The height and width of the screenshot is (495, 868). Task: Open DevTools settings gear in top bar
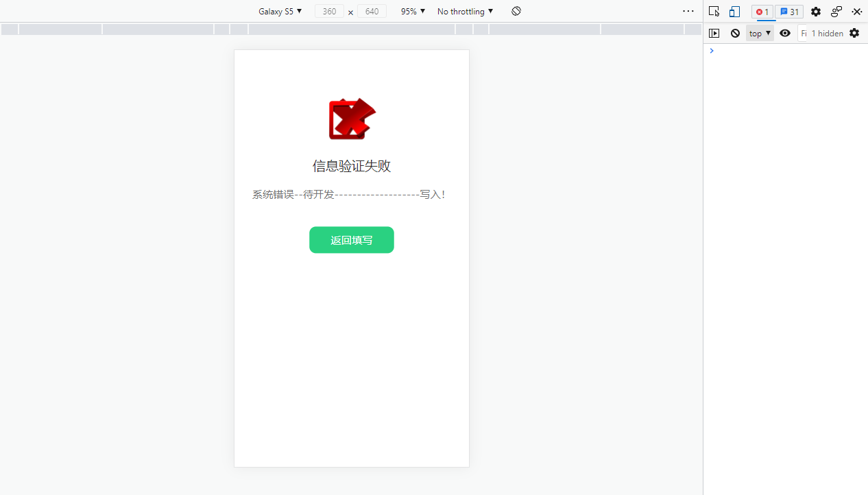click(x=815, y=12)
